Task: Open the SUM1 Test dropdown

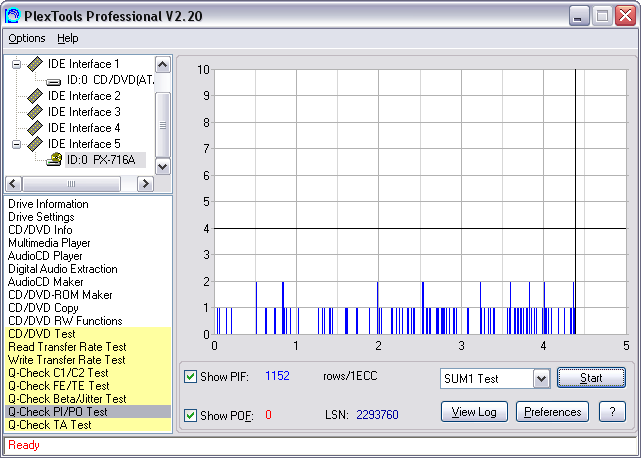Action: coord(541,379)
